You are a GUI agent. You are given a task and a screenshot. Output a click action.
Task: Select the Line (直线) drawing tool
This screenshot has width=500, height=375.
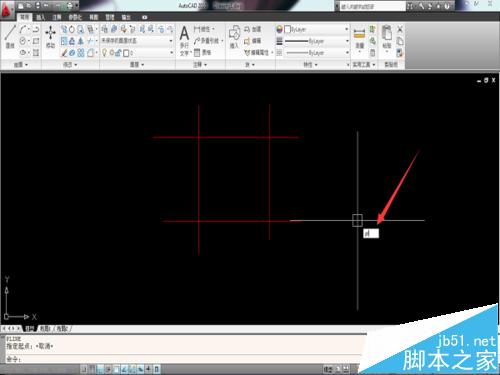pos(10,36)
